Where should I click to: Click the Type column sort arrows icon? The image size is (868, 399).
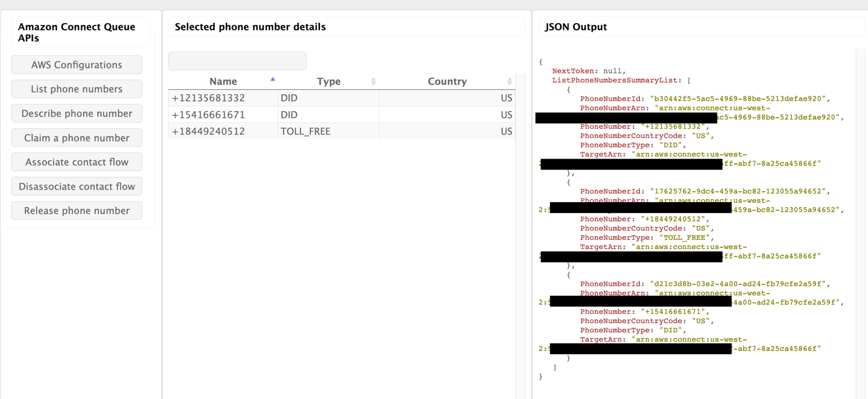373,81
